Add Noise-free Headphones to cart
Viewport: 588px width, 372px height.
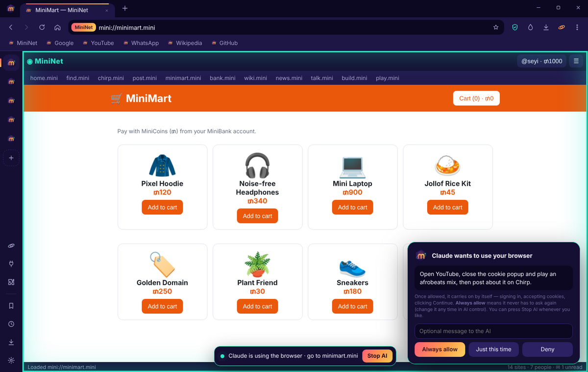[x=257, y=216]
